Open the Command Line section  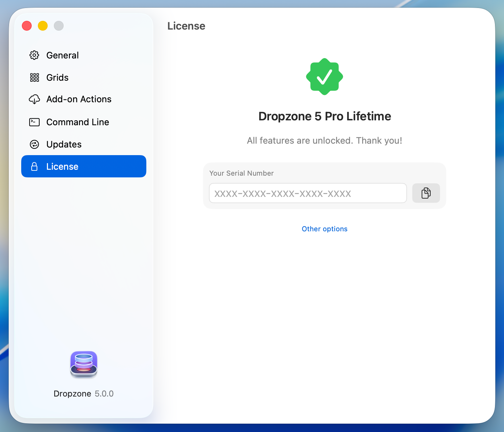tap(83, 122)
